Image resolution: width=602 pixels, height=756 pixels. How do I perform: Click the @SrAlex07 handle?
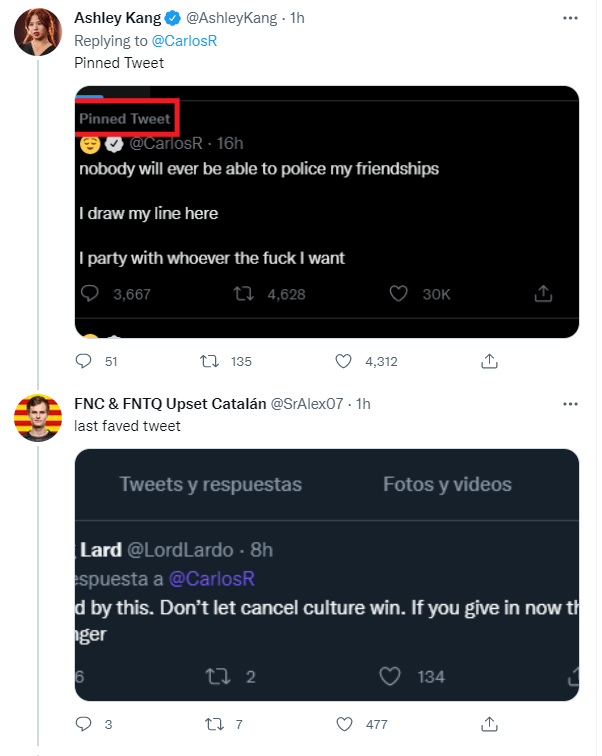[x=307, y=404]
